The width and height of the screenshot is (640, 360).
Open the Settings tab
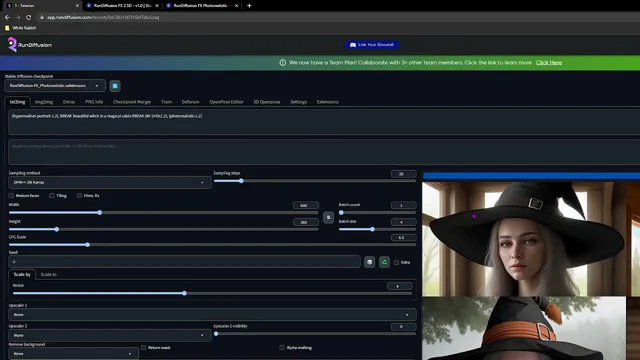point(298,102)
